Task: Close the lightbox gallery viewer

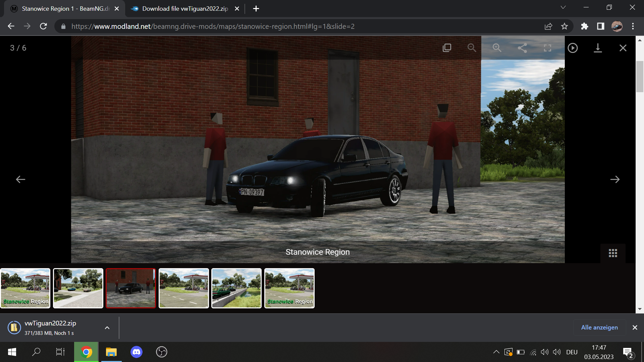Action: tap(623, 48)
